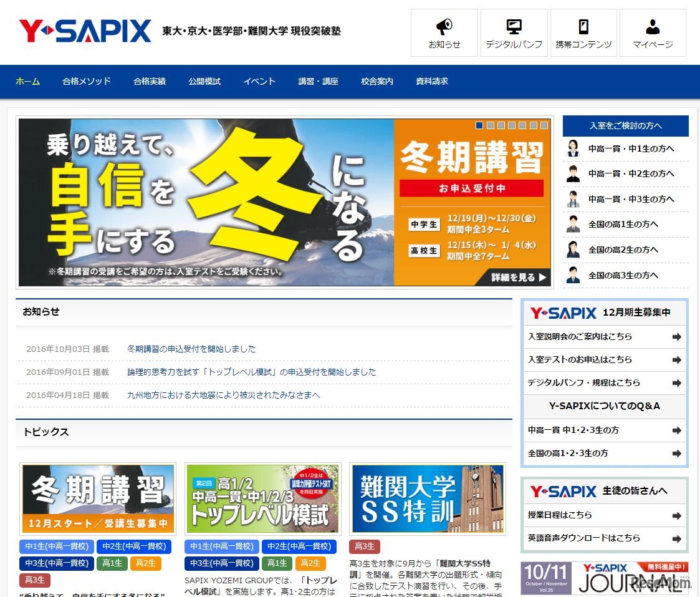Click date text 2016年09月01日 掲載
Image resolution: width=700 pixels, height=597 pixels.
pos(67,372)
